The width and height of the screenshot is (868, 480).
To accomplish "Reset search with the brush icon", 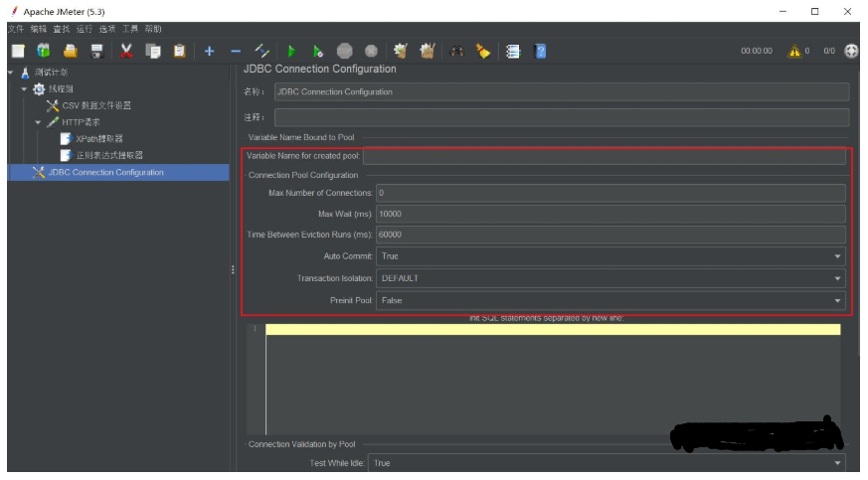I will tap(482, 52).
